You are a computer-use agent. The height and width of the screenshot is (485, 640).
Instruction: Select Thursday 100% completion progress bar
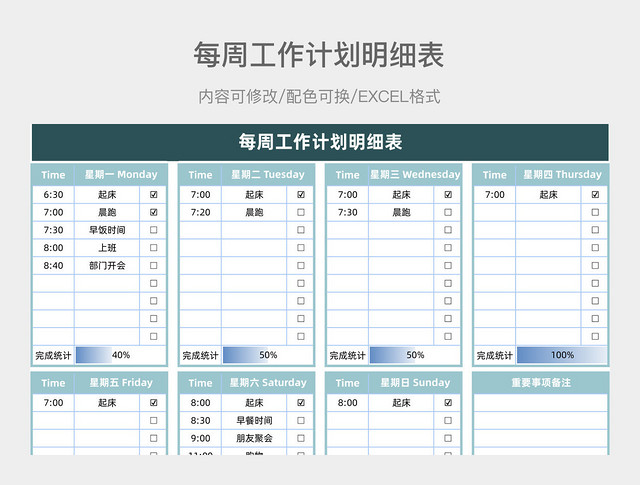tap(562, 355)
